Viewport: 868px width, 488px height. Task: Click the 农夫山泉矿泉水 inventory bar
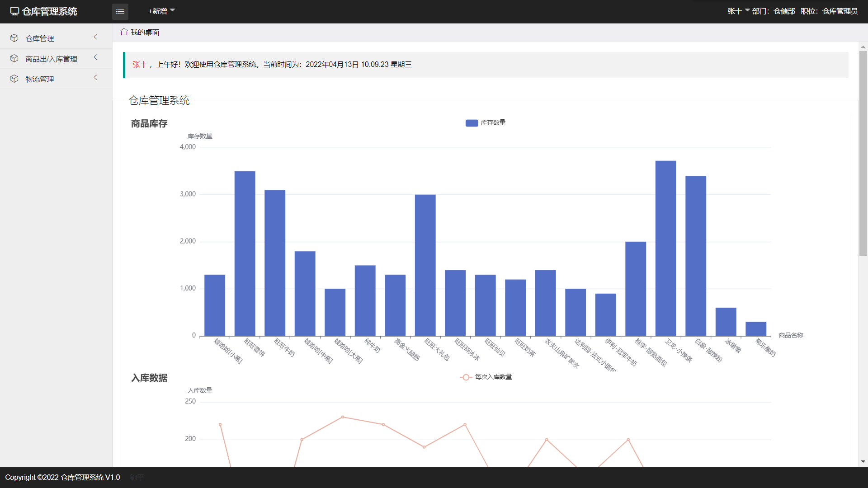[x=545, y=303]
